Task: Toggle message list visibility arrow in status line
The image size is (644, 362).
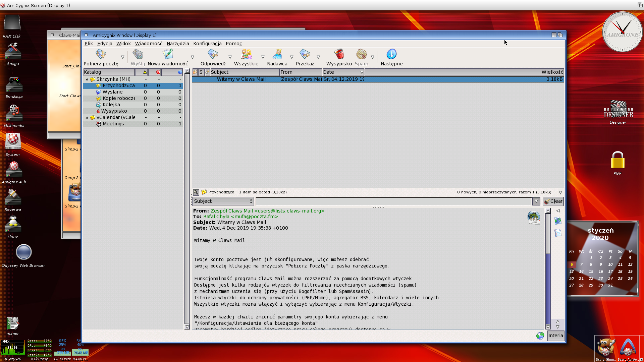Action: tap(560, 192)
